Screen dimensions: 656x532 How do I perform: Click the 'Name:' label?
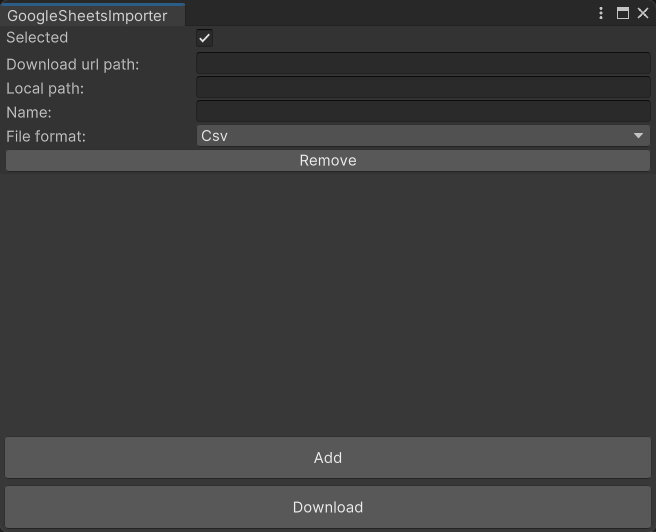pos(28,112)
